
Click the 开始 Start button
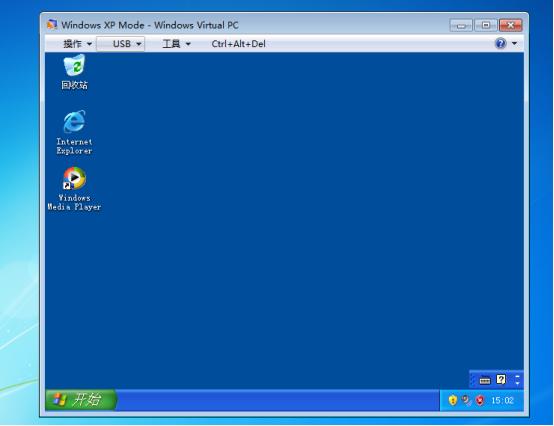(x=81, y=400)
